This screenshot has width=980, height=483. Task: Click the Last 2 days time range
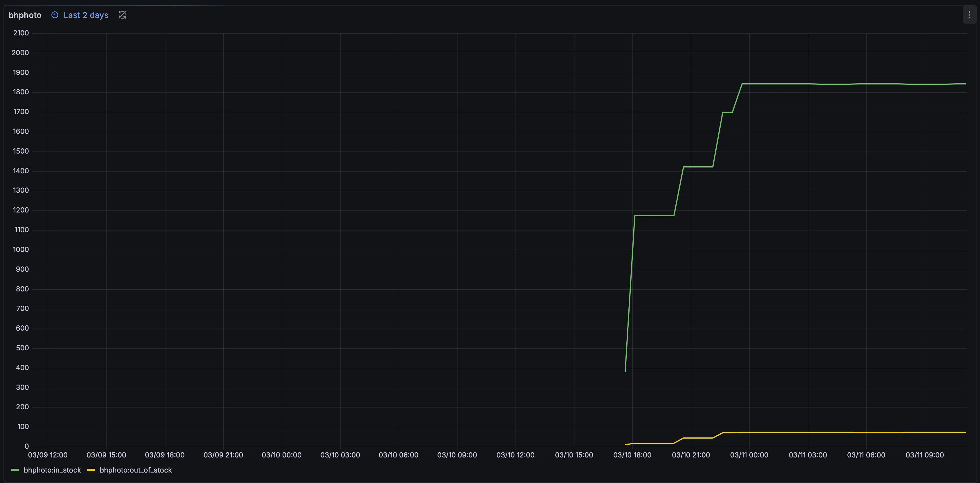click(86, 15)
